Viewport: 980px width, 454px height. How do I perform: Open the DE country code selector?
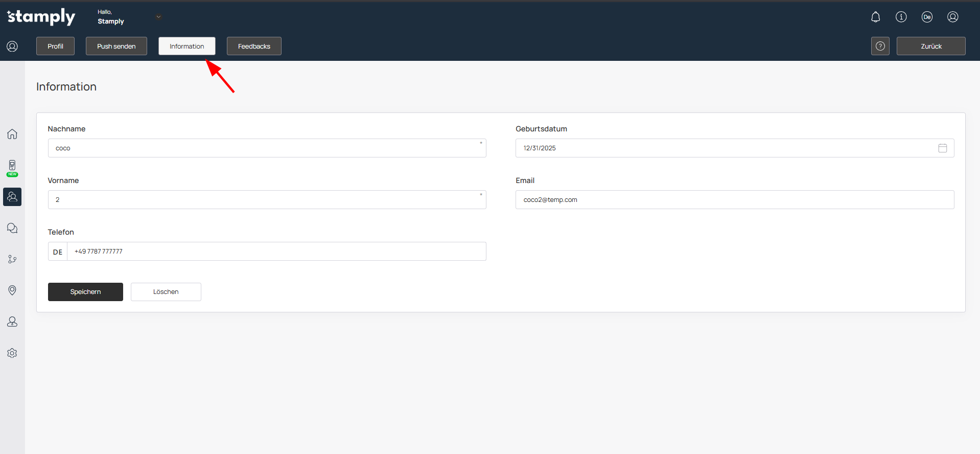58,252
